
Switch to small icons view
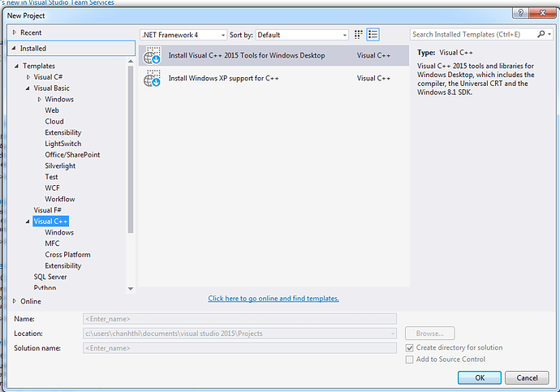pyautogui.click(x=358, y=35)
